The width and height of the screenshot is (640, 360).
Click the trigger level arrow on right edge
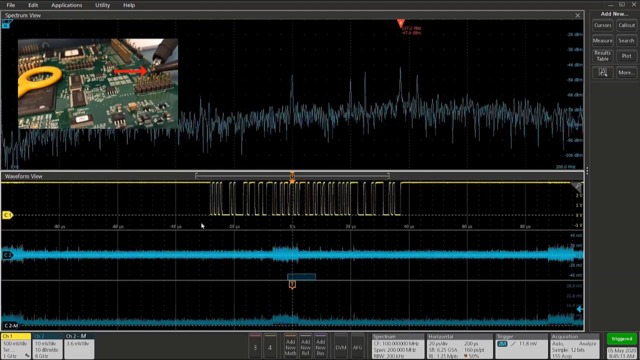579,310
